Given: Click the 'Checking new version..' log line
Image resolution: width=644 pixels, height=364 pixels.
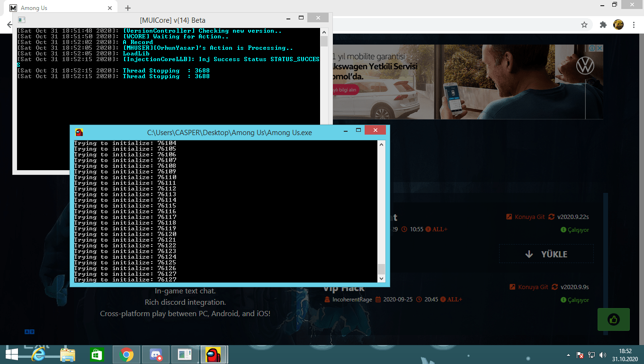Looking at the screenshot, I should coord(149,31).
